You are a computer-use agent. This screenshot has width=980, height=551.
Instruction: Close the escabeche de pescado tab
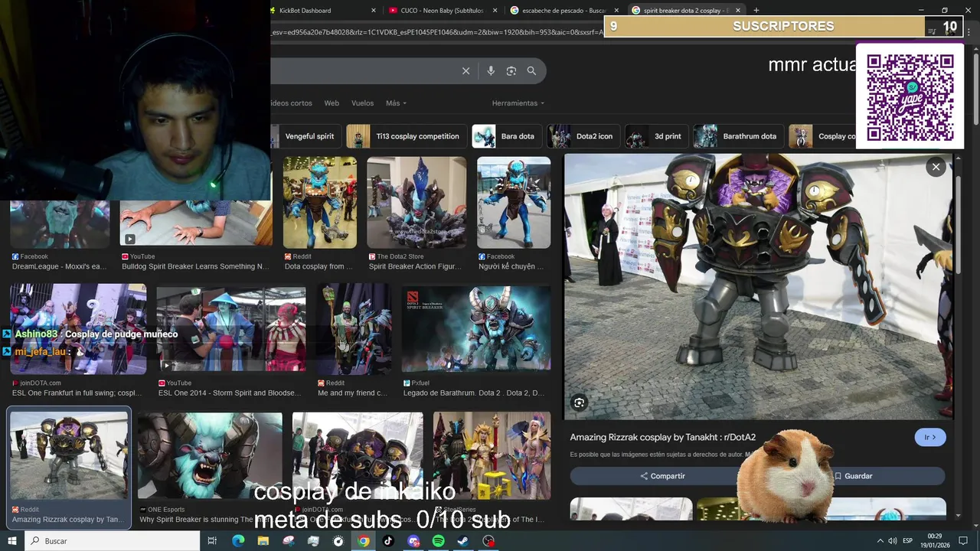tap(616, 11)
